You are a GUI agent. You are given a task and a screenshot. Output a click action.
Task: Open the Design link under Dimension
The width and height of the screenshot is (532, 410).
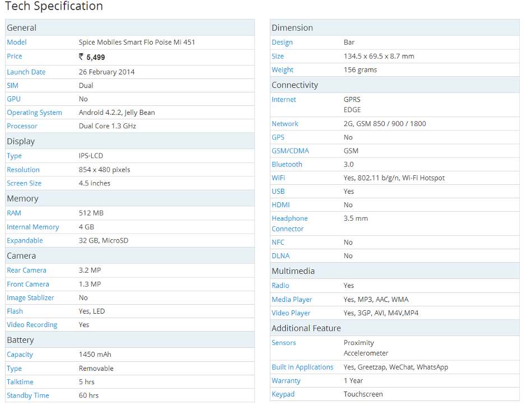coord(282,43)
